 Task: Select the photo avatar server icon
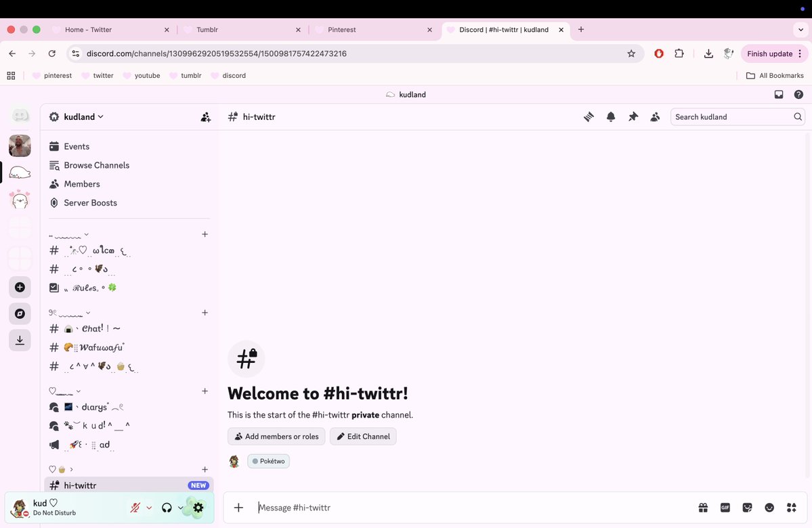tap(20, 146)
